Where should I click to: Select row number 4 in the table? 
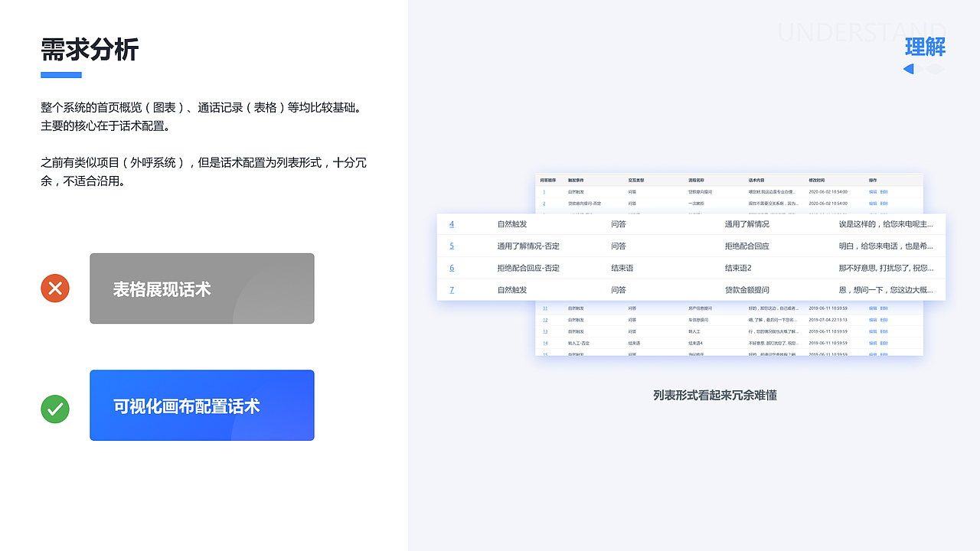[x=452, y=224]
